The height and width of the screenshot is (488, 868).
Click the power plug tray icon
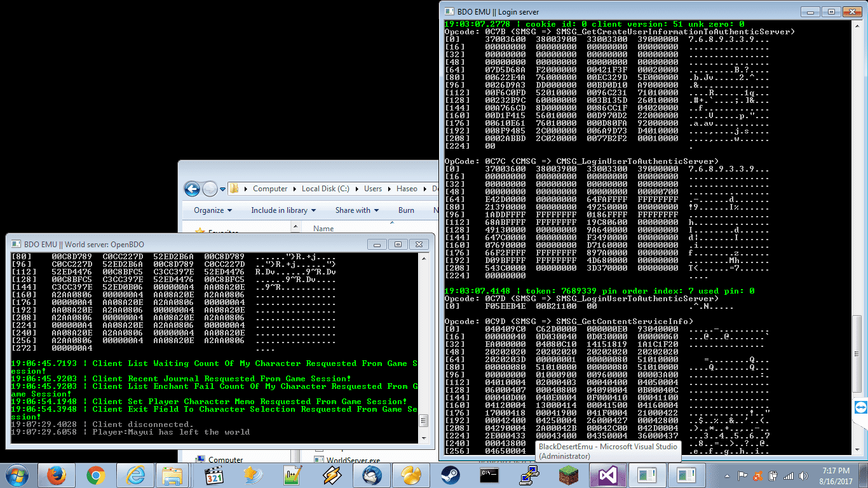[x=773, y=475]
